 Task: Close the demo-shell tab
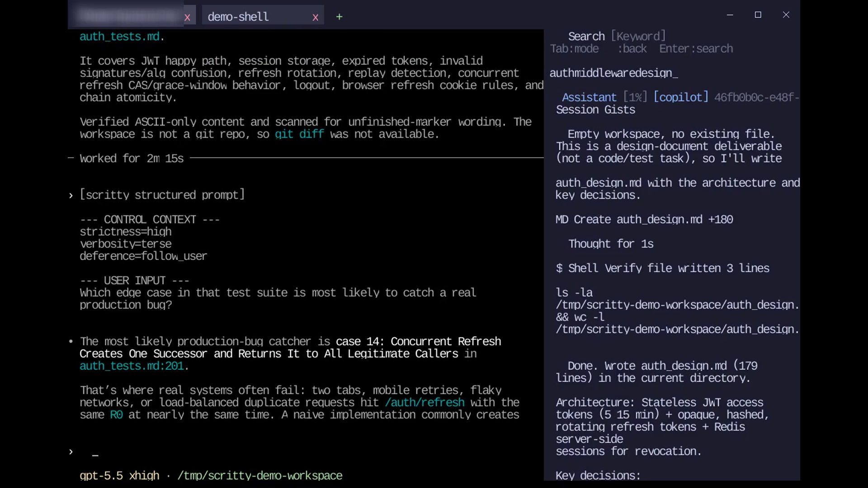(x=315, y=17)
